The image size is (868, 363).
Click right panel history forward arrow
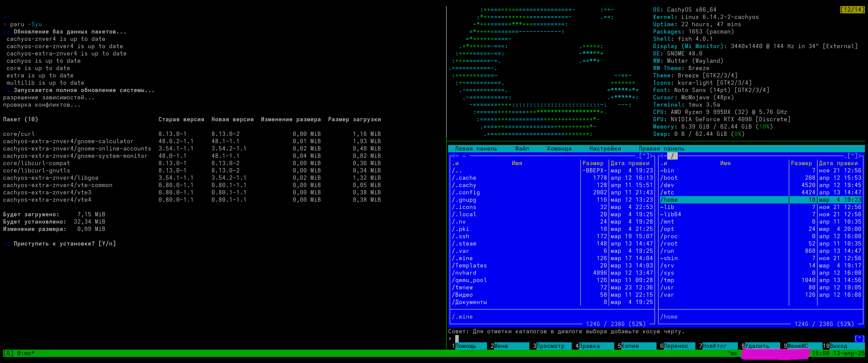click(x=860, y=156)
